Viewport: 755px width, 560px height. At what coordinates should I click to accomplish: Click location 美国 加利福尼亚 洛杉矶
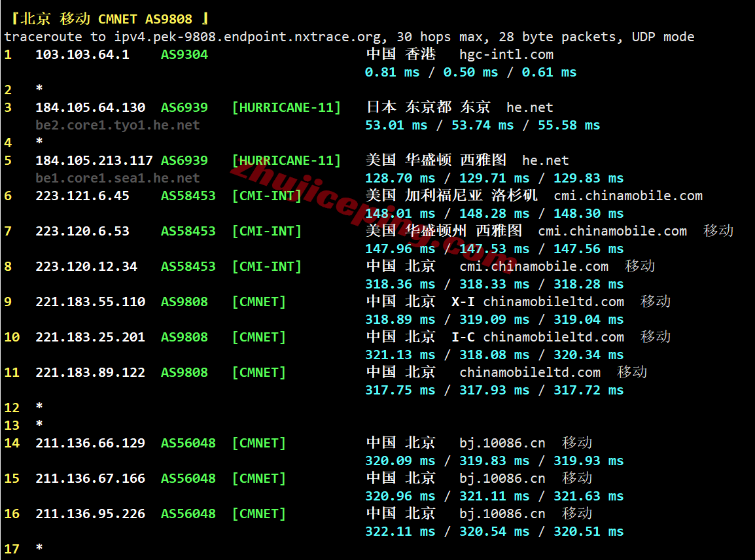pyautogui.click(x=451, y=195)
